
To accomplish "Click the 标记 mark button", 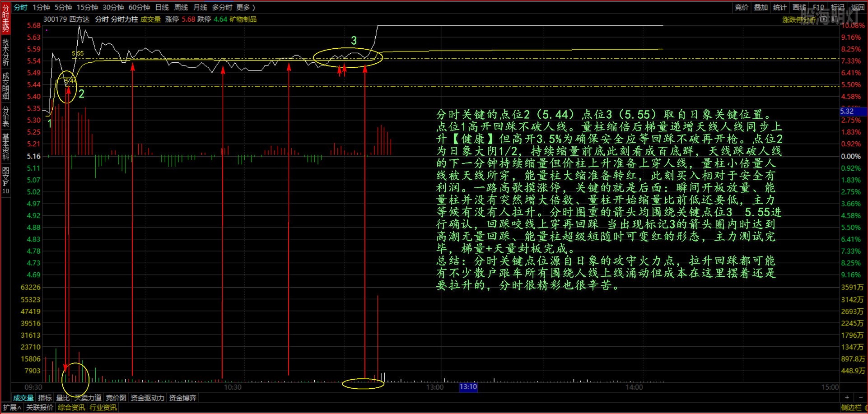I will (x=838, y=7).
